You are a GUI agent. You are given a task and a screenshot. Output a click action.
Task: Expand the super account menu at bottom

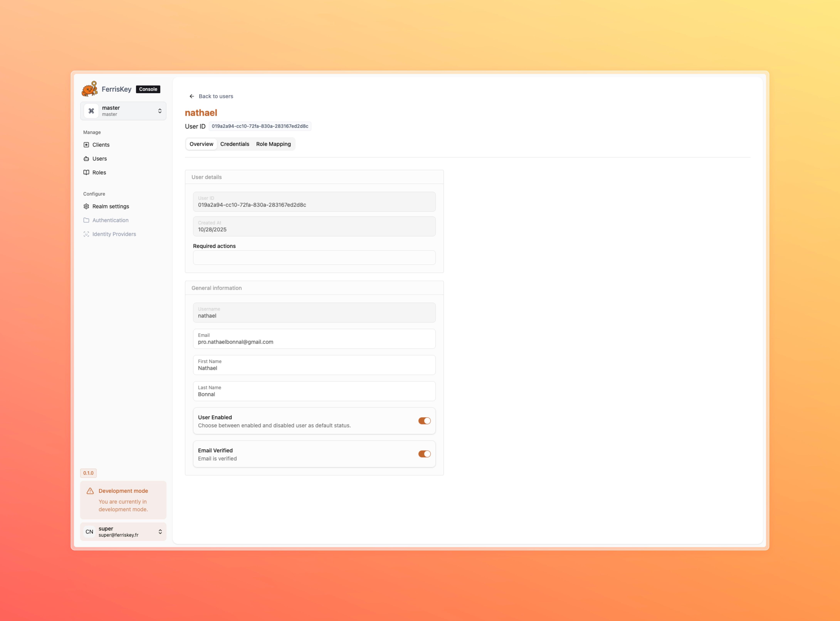tap(123, 531)
